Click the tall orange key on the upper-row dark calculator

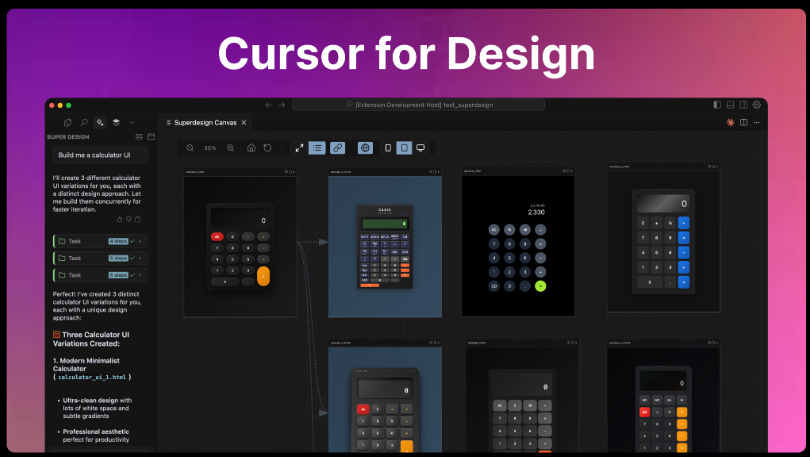pos(263,276)
